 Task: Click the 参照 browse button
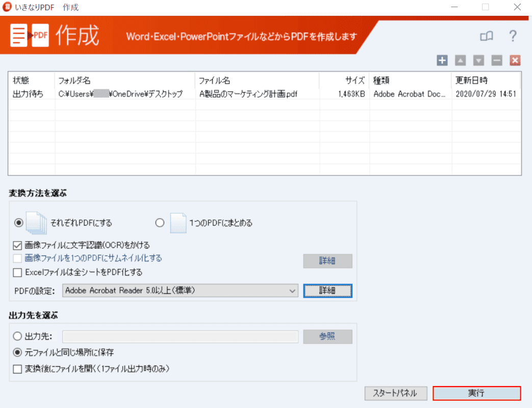point(327,337)
